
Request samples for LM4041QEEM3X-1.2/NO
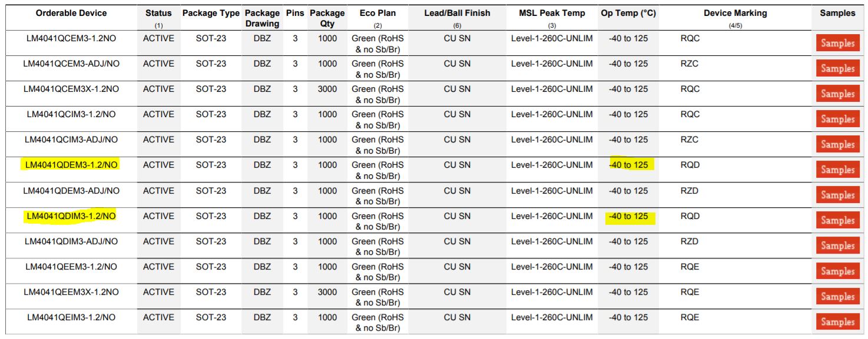[x=837, y=296]
